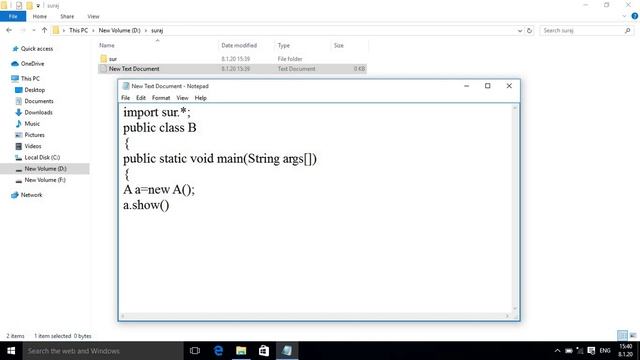
Task: Open File Explorer taskbar icon
Action: 241,351
